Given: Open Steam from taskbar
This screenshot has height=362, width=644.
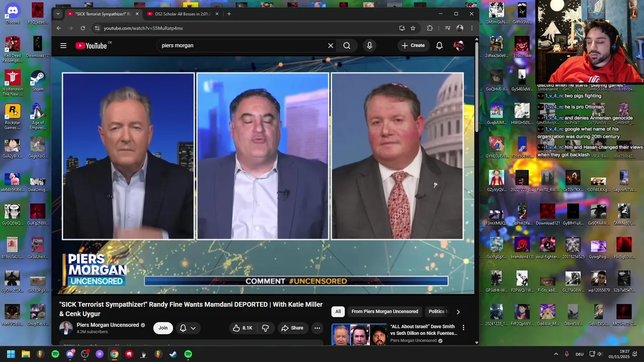Looking at the screenshot, I should [x=173, y=354].
